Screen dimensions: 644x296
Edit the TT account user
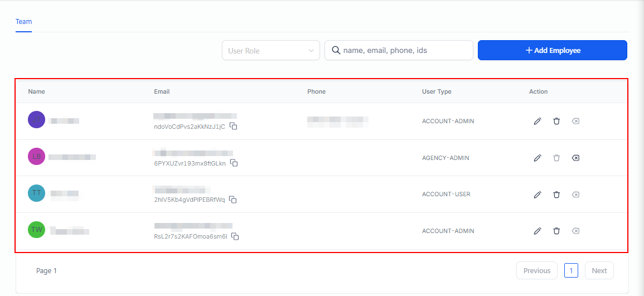point(538,195)
